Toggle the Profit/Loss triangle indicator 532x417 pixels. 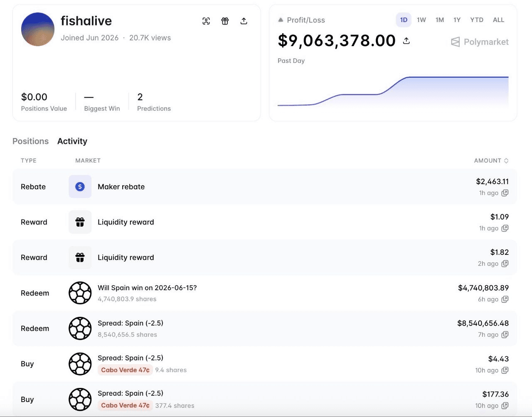[x=281, y=20]
